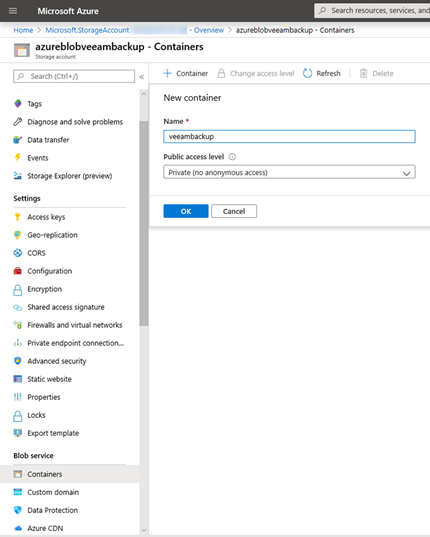Click the storage account icon beside title
Viewport: 430px width, 537px height.
click(22, 50)
